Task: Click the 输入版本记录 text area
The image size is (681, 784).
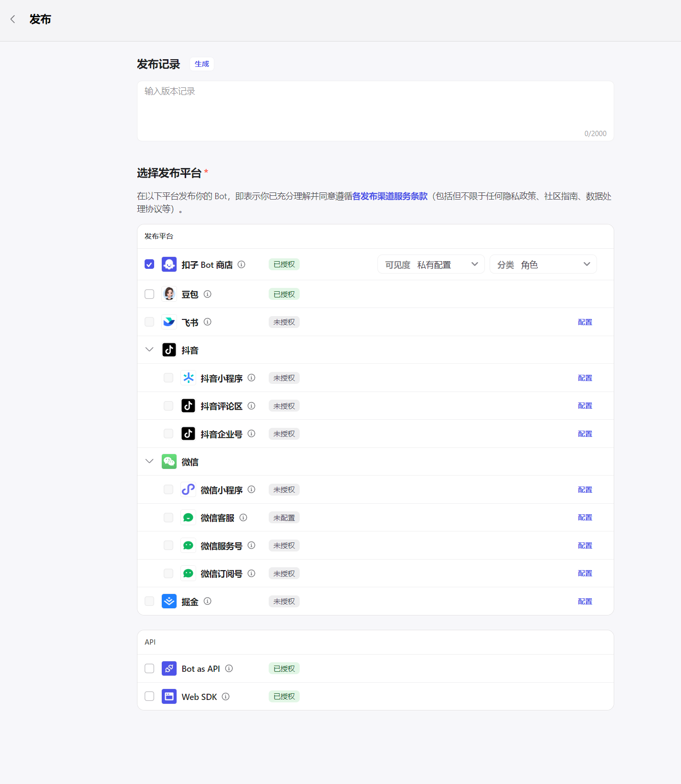Action: 375,111
